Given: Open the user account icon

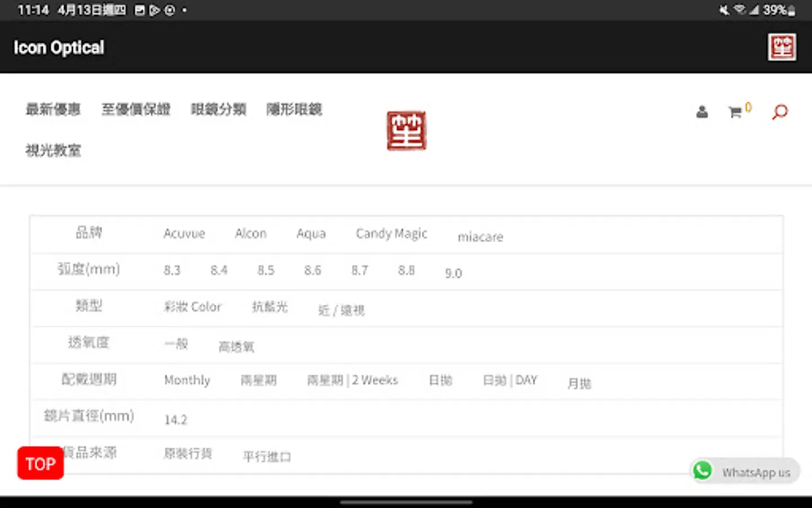Looking at the screenshot, I should click(x=701, y=112).
